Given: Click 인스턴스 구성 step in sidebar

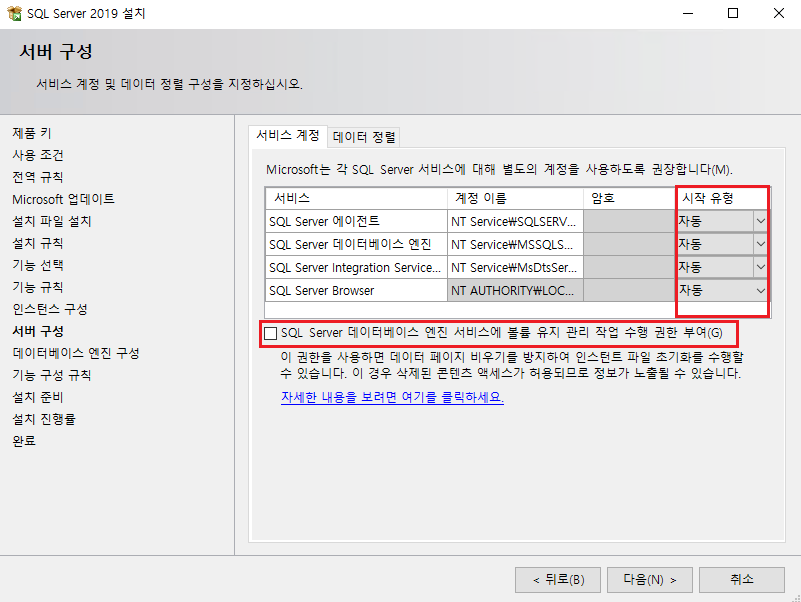Looking at the screenshot, I should (x=50, y=309).
